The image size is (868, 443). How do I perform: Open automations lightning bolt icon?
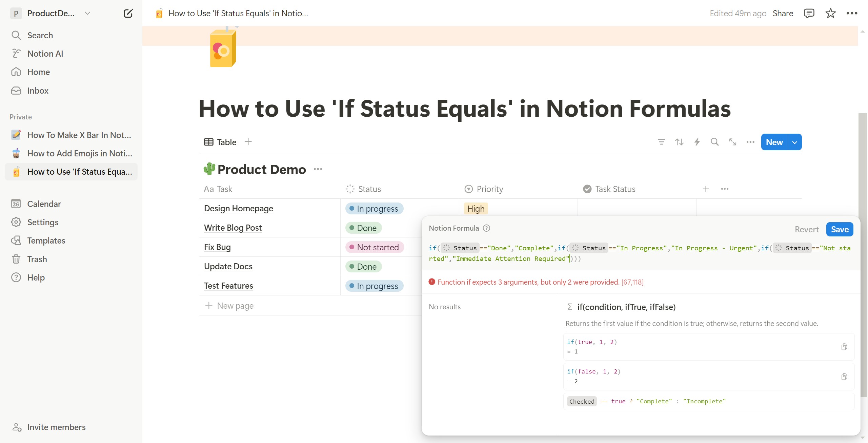point(697,142)
